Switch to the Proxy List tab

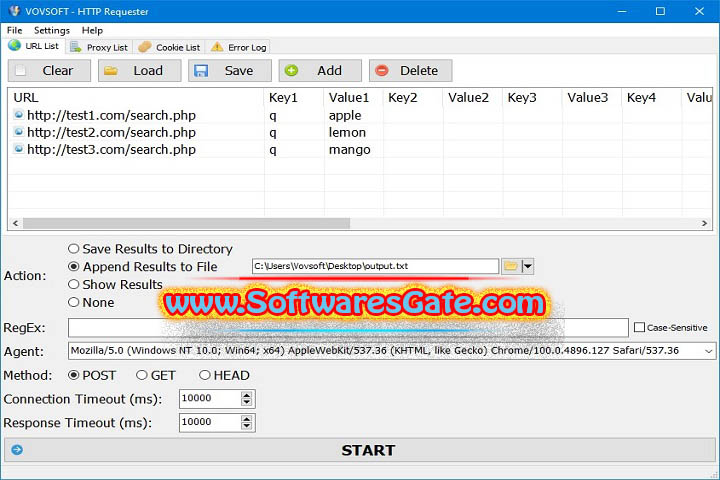coord(100,47)
